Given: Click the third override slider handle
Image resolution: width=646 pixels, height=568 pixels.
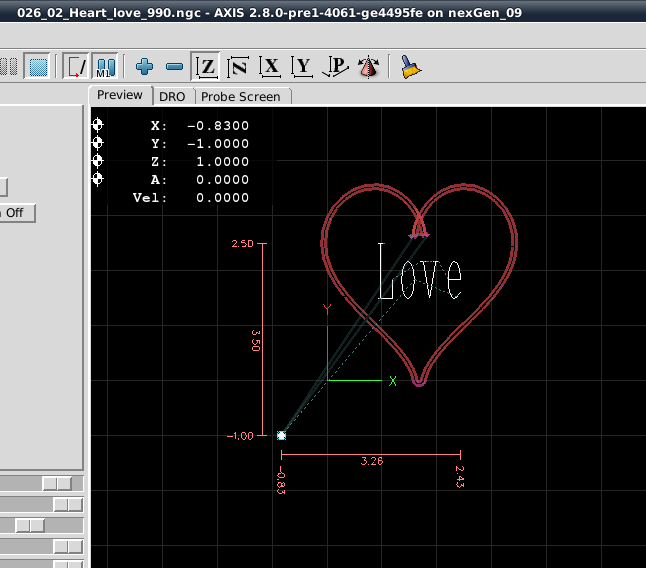Looking at the screenshot, I should click(29, 525).
